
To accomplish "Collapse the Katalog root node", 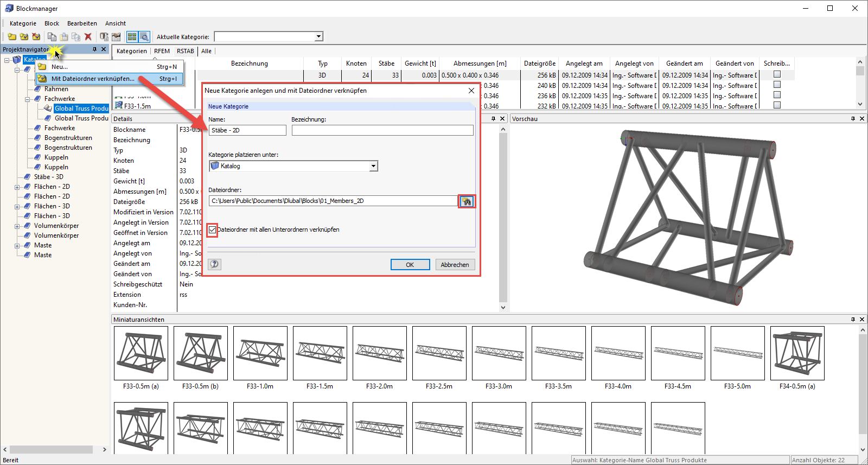I will pyautogui.click(x=7, y=60).
